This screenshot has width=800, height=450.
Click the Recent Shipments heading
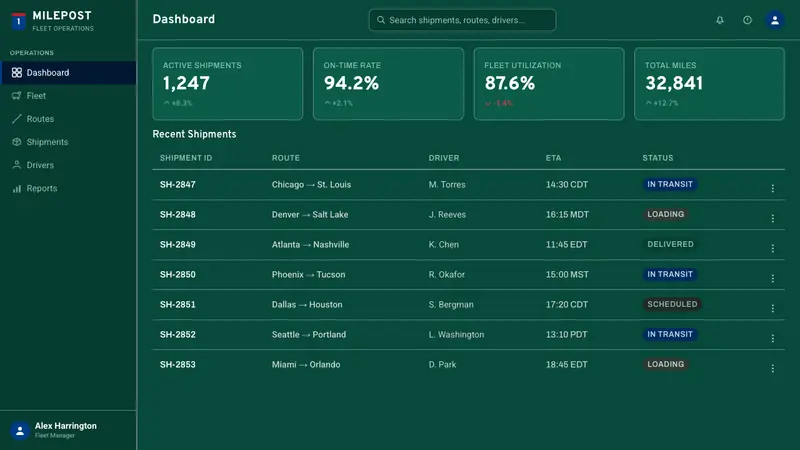(x=194, y=134)
